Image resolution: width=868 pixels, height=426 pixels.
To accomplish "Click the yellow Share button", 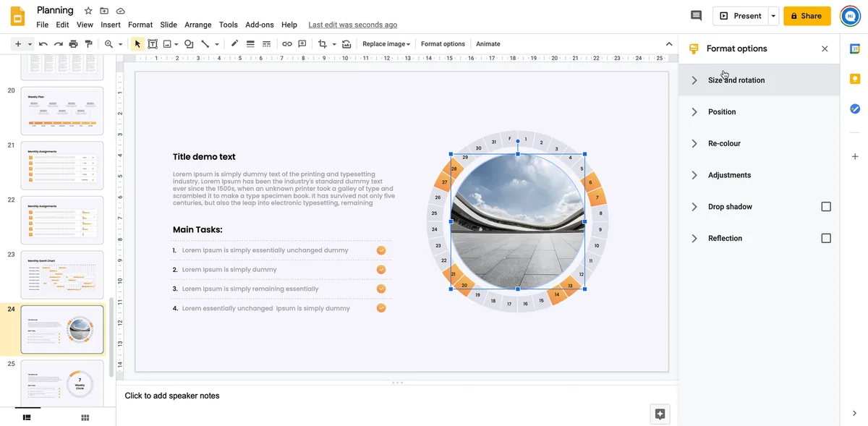I will pos(807,16).
